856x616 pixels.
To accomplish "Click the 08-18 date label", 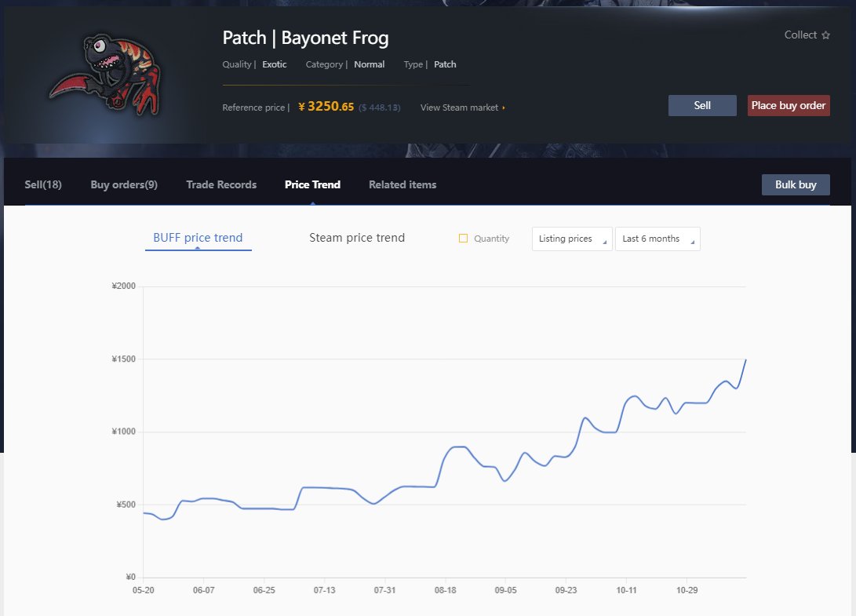I will (445, 590).
